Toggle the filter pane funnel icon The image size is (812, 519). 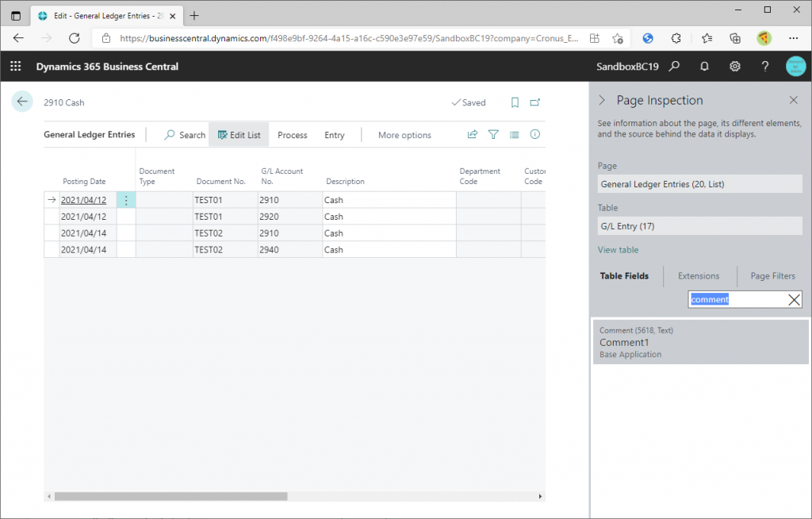coord(493,134)
